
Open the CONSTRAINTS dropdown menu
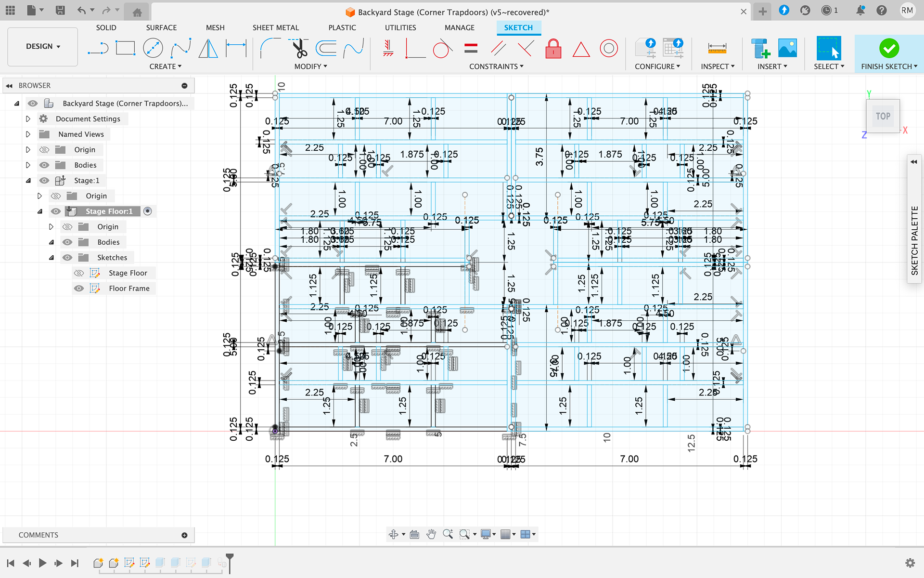[496, 66]
